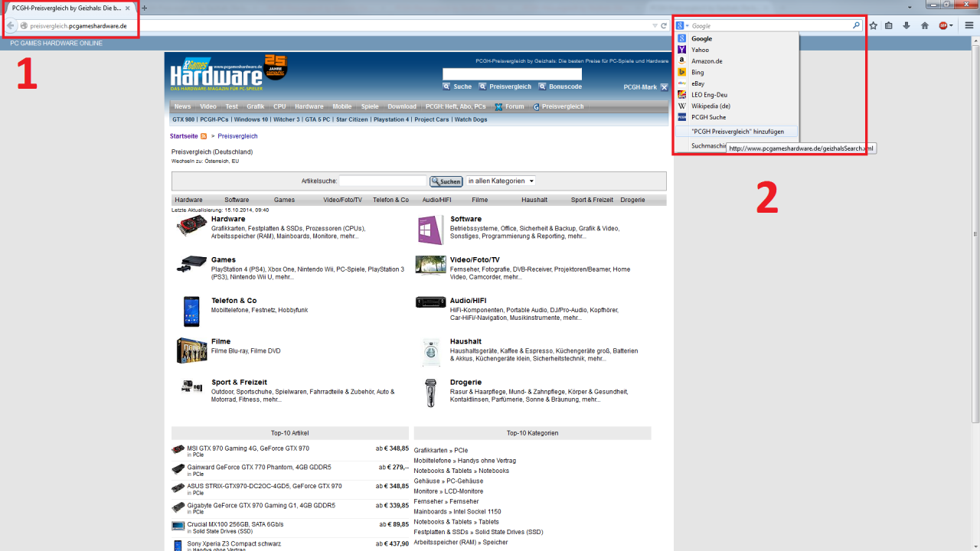Click the Star Citizen topic link
This screenshot has width=980, height=551.
pos(351,119)
